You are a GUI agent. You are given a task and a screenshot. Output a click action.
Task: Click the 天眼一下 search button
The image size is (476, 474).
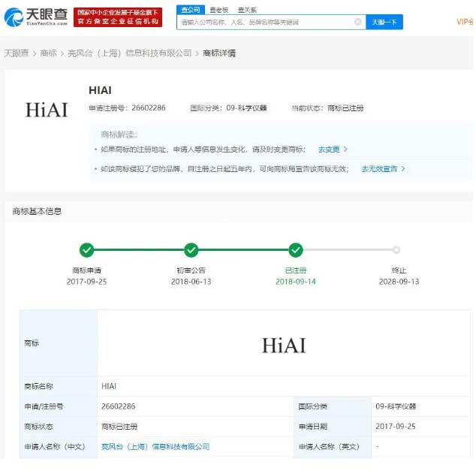384,22
